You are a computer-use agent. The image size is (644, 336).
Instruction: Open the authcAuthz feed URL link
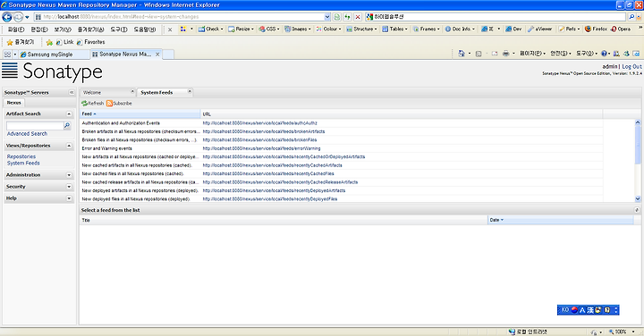260,123
